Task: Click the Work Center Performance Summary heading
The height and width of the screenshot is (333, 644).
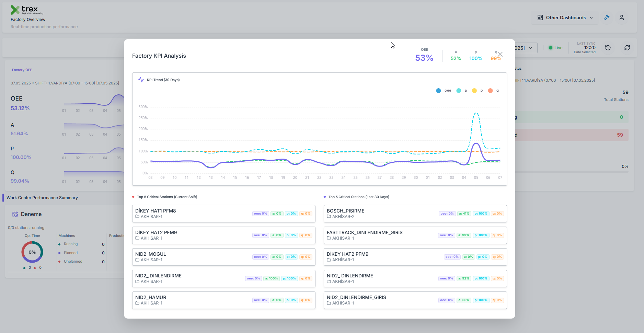Action: coord(42,198)
